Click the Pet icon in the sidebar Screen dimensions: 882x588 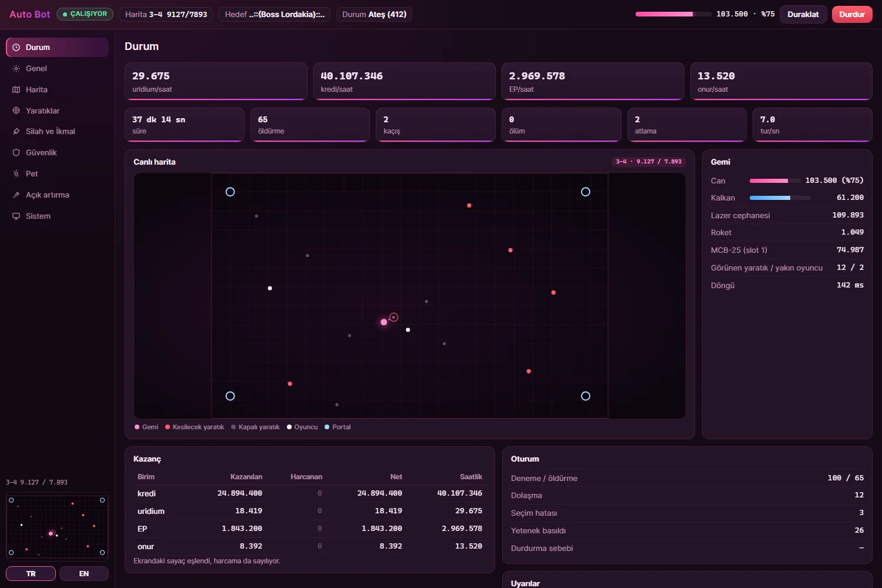point(16,174)
